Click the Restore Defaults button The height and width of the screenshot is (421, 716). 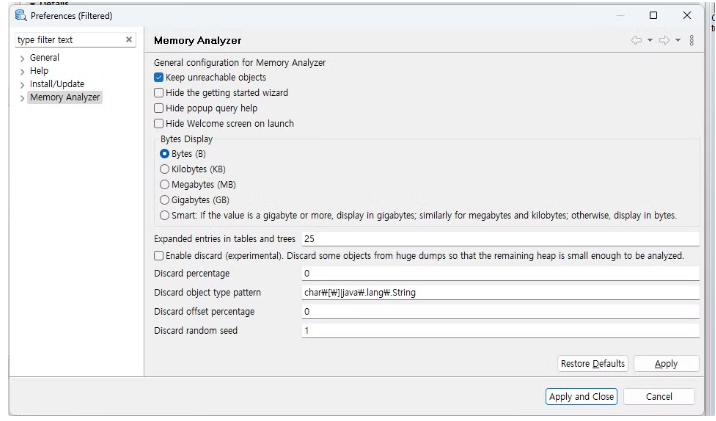(593, 363)
